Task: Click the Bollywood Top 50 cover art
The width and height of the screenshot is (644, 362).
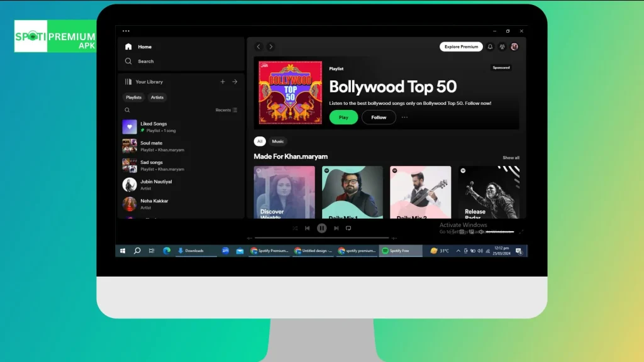Action: click(291, 93)
